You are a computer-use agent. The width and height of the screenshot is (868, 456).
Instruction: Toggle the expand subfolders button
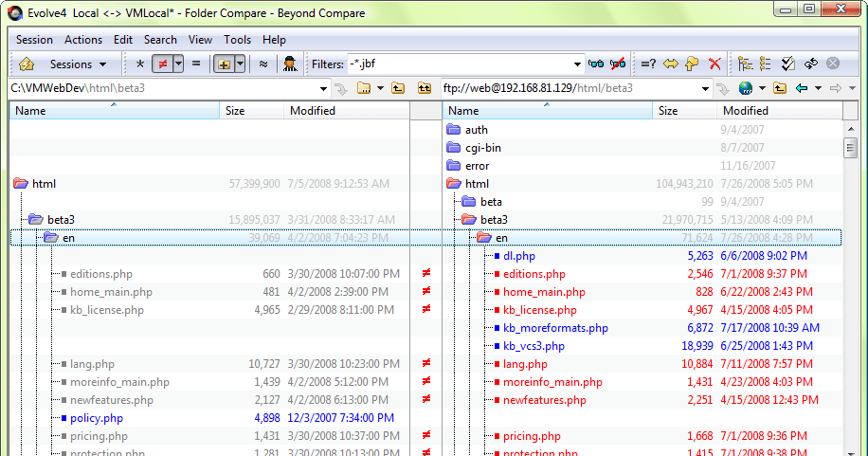[x=224, y=64]
